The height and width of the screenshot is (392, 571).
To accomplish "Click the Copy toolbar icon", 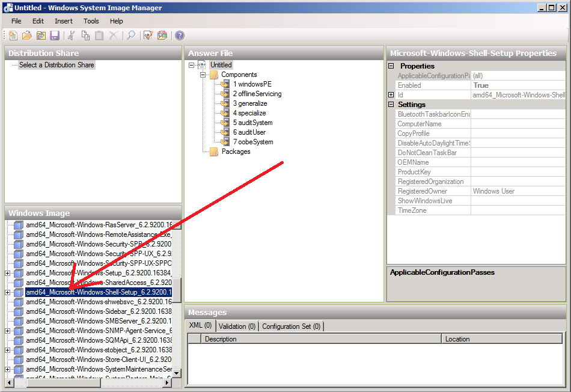I will pyautogui.click(x=85, y=35).
